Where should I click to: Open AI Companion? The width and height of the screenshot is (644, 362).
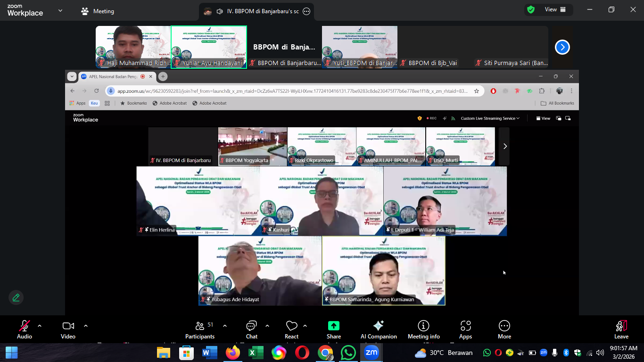[x=378, y=329]
